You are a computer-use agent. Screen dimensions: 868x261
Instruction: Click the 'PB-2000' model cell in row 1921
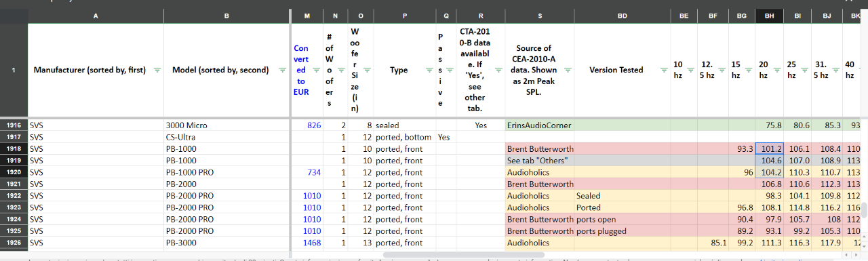(x=226, y=184)
